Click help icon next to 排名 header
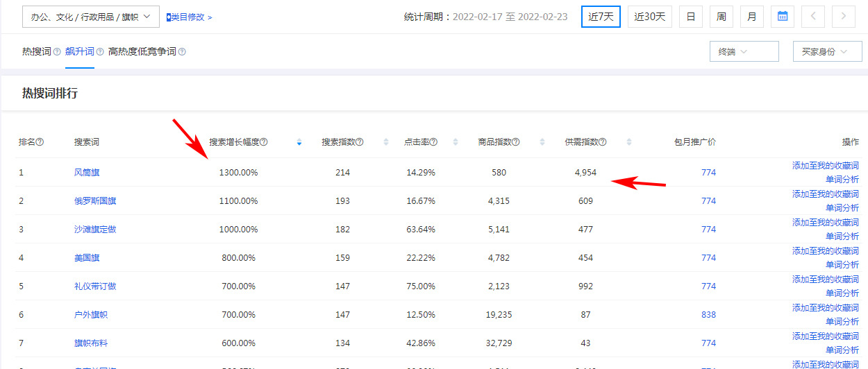 pyautogui.click(x=40, y=142)
